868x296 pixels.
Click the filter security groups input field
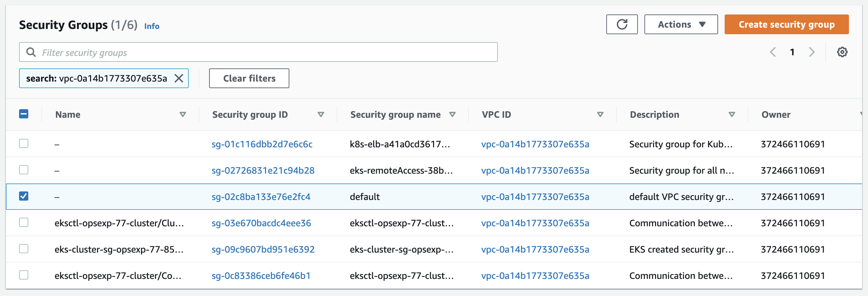(x=236, y=52)
